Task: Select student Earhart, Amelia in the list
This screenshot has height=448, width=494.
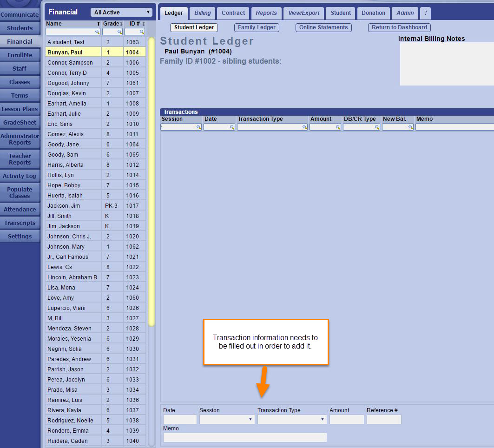Action: [x=67, y=104]
